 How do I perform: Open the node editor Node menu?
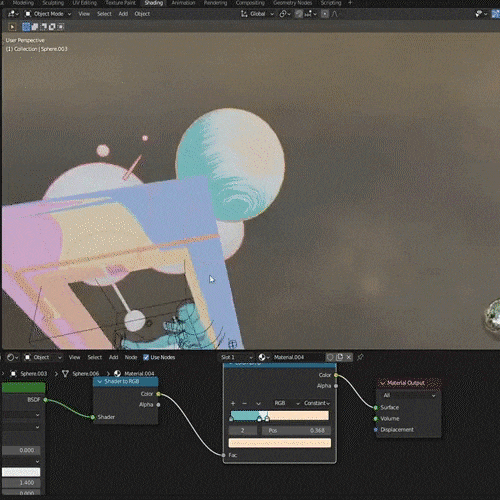131,357
